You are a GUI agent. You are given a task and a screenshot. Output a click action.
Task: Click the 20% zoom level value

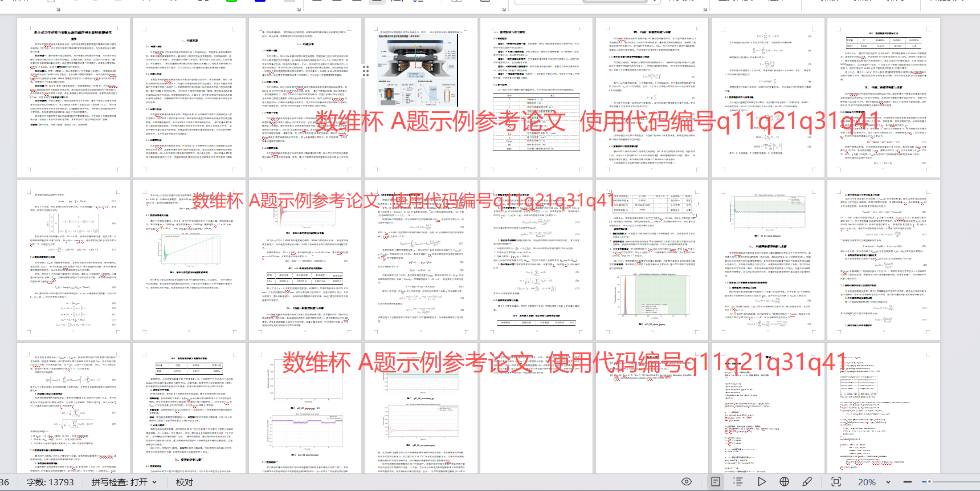(x=867, y=482)
